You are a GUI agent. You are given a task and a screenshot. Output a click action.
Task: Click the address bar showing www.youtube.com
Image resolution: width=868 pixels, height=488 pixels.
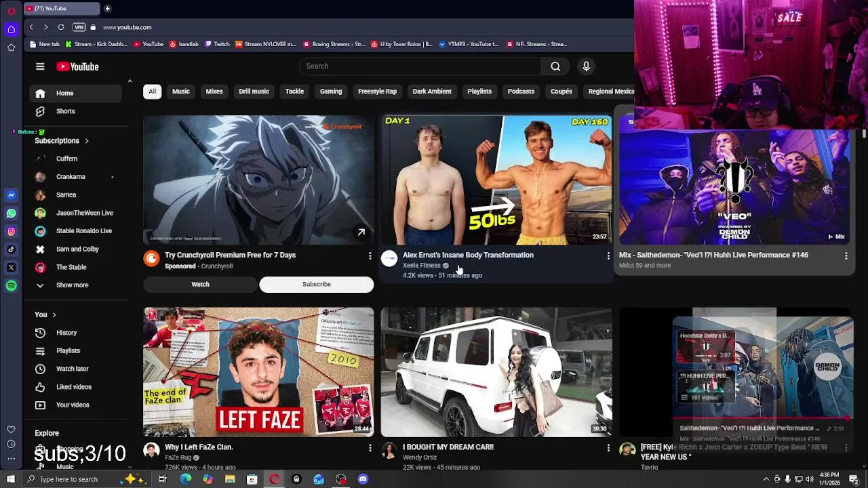click(127, 27)
